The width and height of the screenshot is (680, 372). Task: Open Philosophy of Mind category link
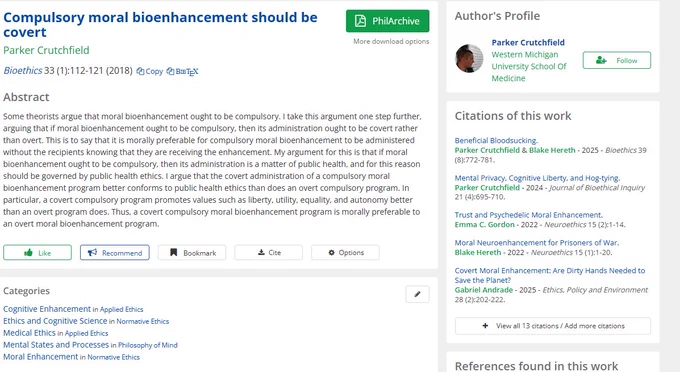click(148, 345)
